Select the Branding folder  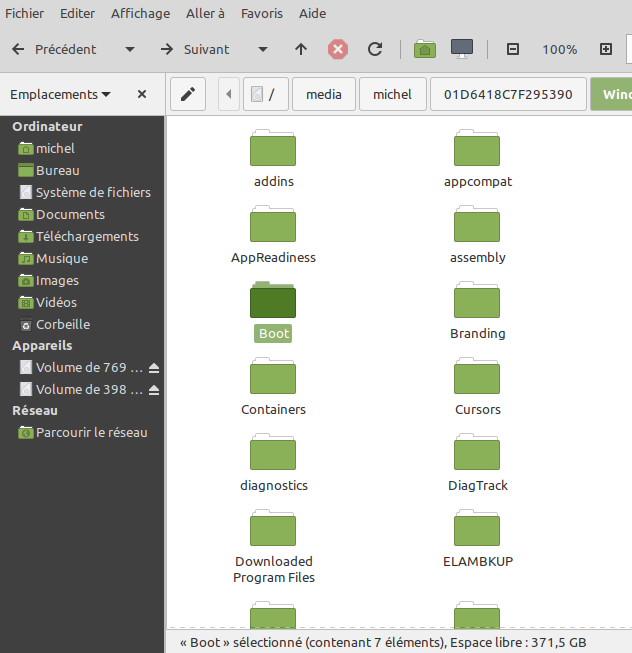[477, 310]
